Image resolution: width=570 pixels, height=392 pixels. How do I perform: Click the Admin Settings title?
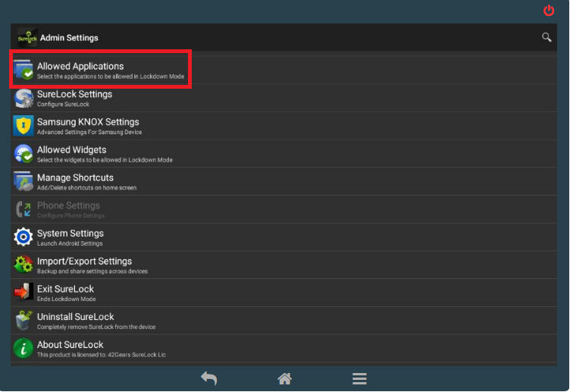[69, 38]
